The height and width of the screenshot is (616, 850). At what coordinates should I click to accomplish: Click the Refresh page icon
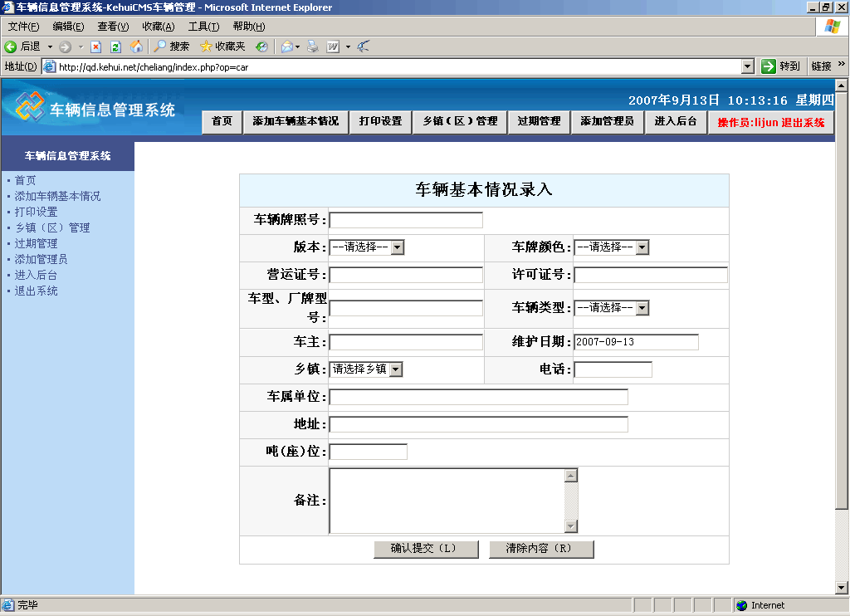click(116, 46)
